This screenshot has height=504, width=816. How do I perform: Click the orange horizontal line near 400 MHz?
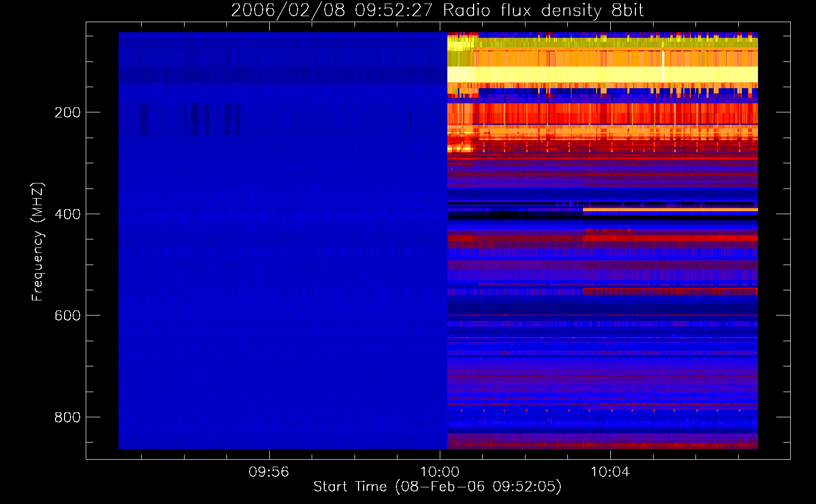click(x=670, y=209)
